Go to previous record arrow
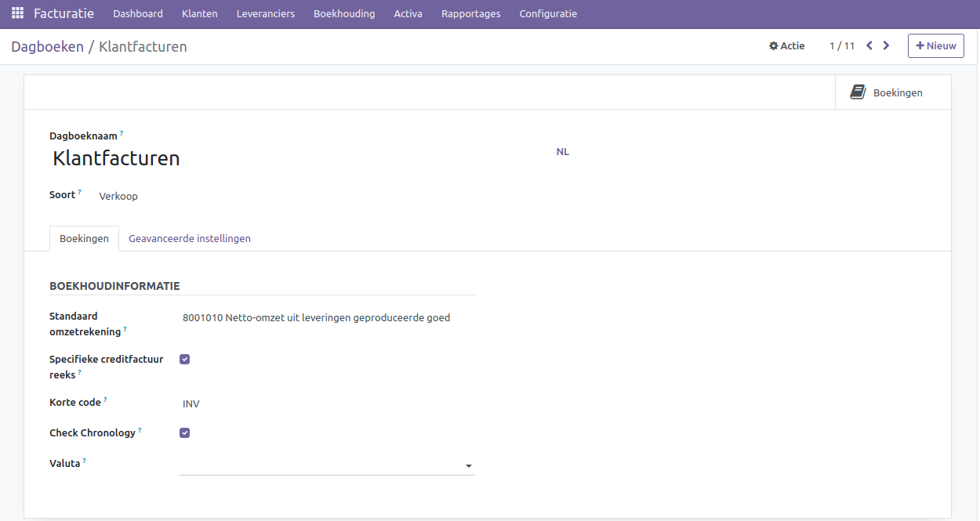 [x=869, y=45]
